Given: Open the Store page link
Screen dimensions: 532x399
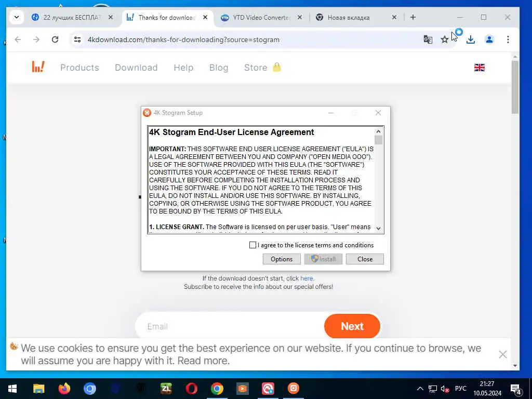Looking at the screenshot, I should tap(256, 68).
